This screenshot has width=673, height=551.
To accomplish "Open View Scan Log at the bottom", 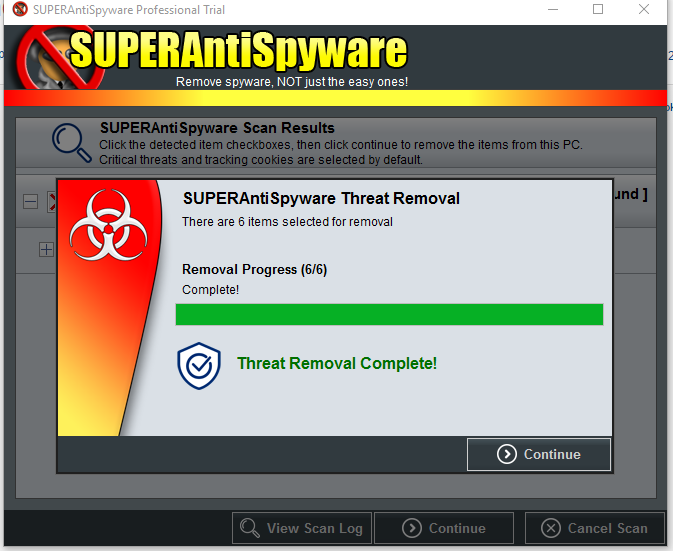I will coord(302,528).
